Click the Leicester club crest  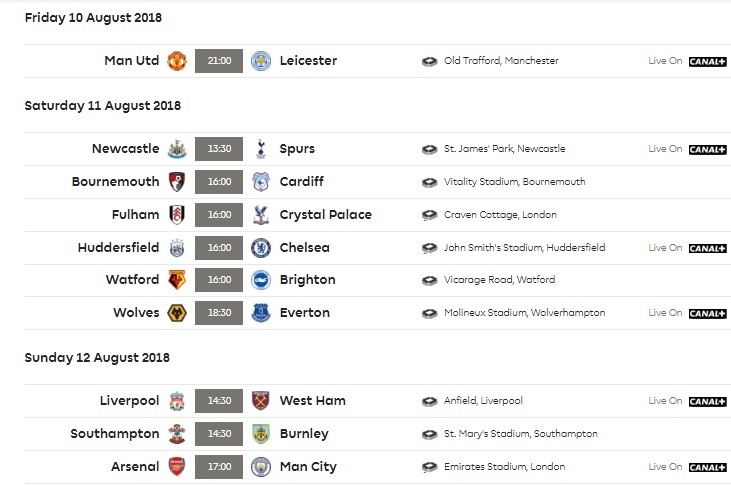(x=261, y=61)
